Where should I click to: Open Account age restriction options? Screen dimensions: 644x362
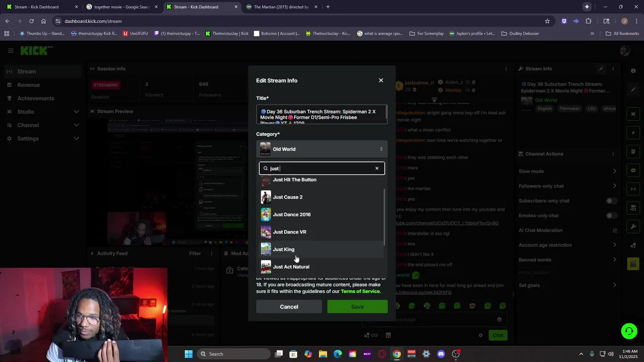click(568, 245)
